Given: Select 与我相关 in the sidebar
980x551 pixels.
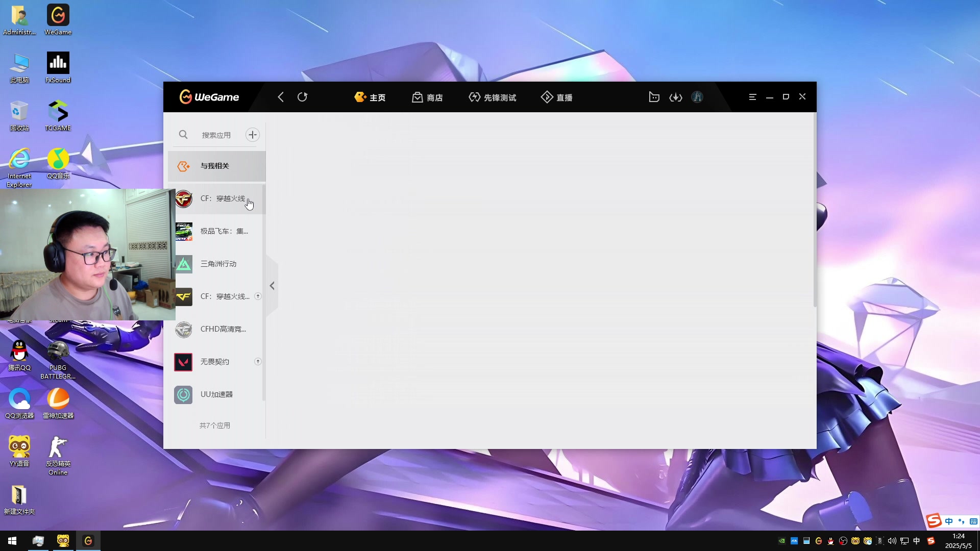Looking at the screenshot, I should pyautogui.click(x=217, y=166).
